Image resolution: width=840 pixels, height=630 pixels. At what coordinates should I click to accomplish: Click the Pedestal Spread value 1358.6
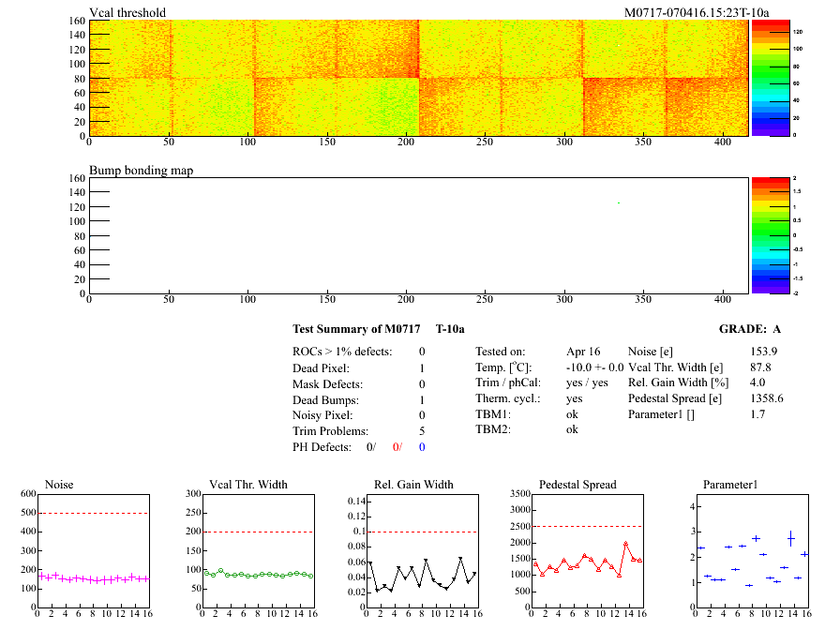pos(767,398)
